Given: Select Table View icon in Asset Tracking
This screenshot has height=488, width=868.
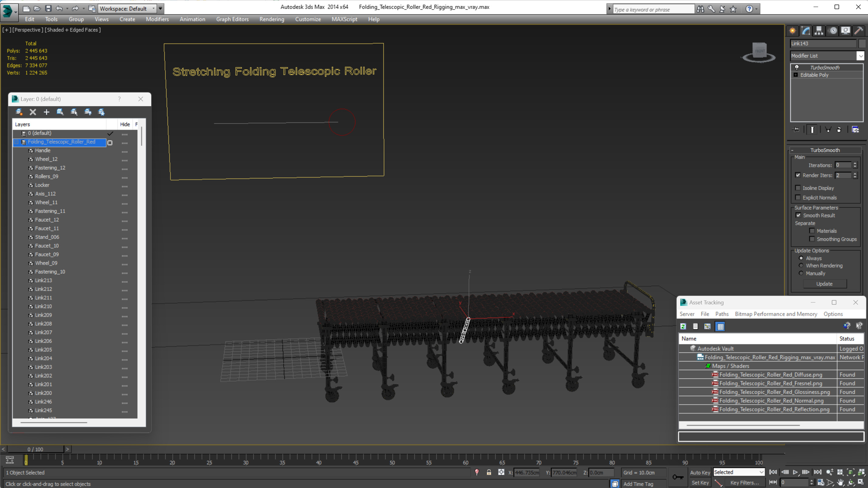Looking at the screenshot, I should coord(720,326).
